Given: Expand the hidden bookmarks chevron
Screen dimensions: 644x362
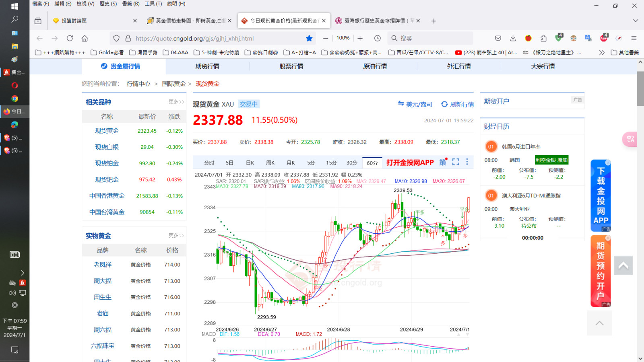Looking at the screenshot, I should click(602, 52).
